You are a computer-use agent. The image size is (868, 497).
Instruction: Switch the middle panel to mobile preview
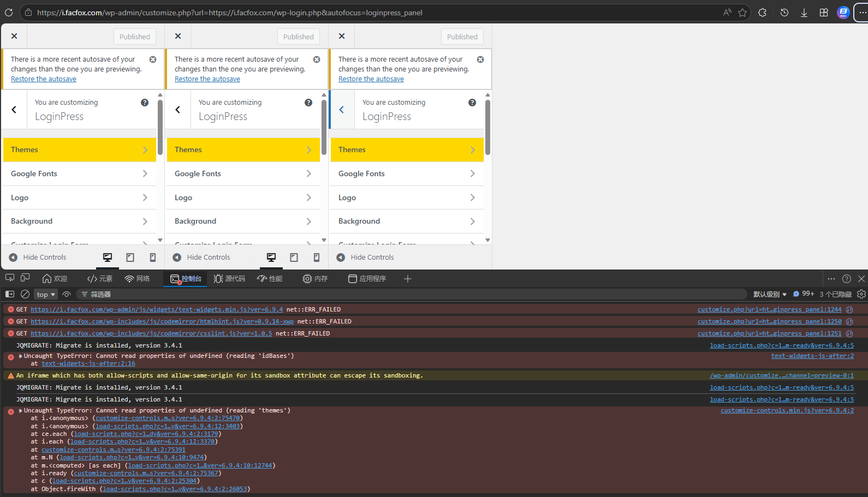click(x=317, y=258)
